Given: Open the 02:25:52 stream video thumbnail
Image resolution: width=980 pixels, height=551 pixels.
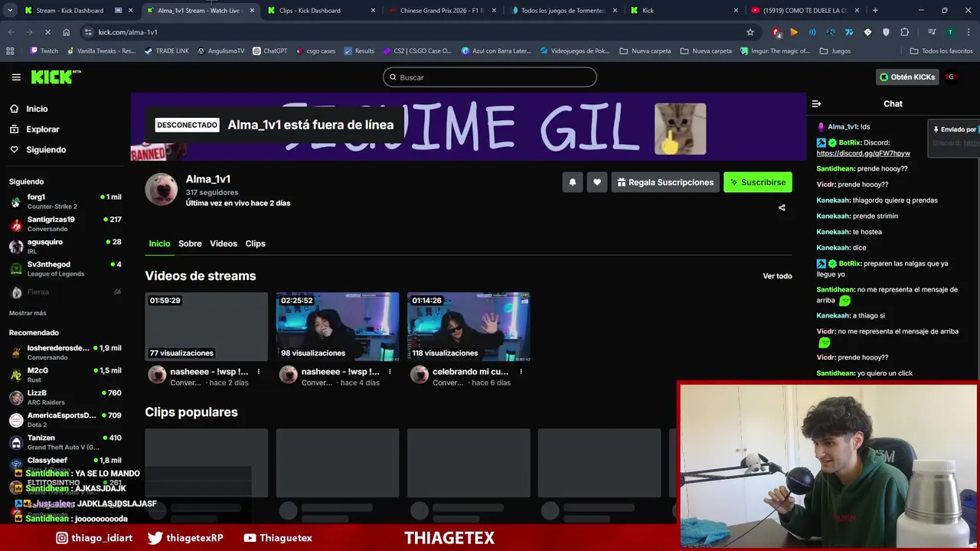Looking at the screenshot, I should click(338, 327).
